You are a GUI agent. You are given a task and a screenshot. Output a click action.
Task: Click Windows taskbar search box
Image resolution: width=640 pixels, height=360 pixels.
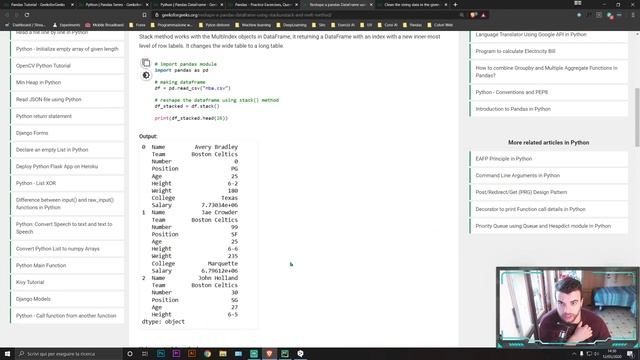(69, 353)
